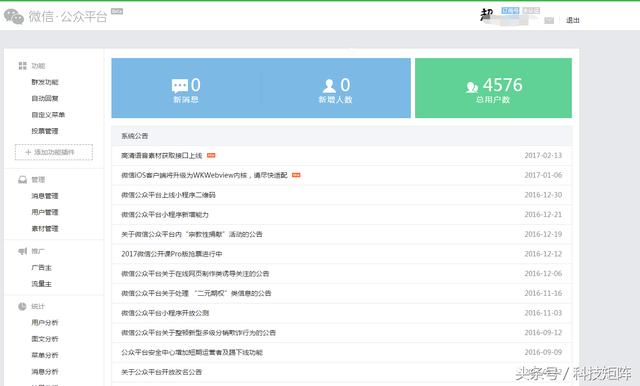
Task: Click the new badge beside 高清语音素材获取接口上线
Action: (x=211, y=155)
